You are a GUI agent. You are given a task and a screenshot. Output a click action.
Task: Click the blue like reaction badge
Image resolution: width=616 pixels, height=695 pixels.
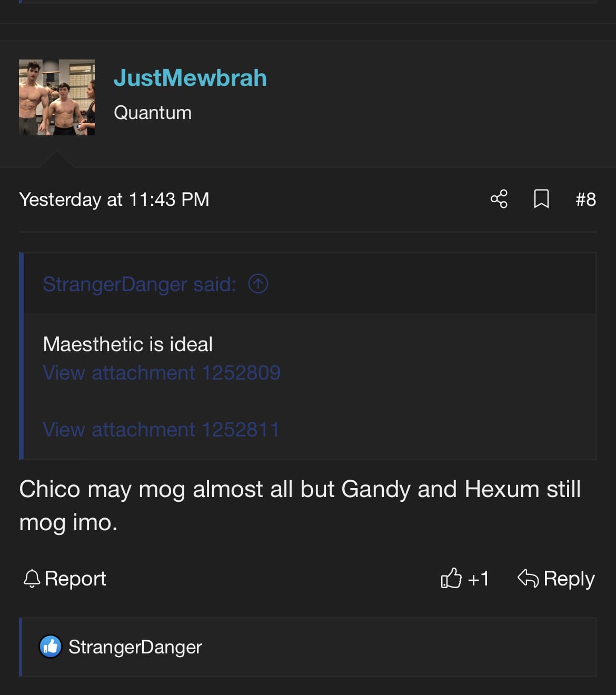coord(51,647)
